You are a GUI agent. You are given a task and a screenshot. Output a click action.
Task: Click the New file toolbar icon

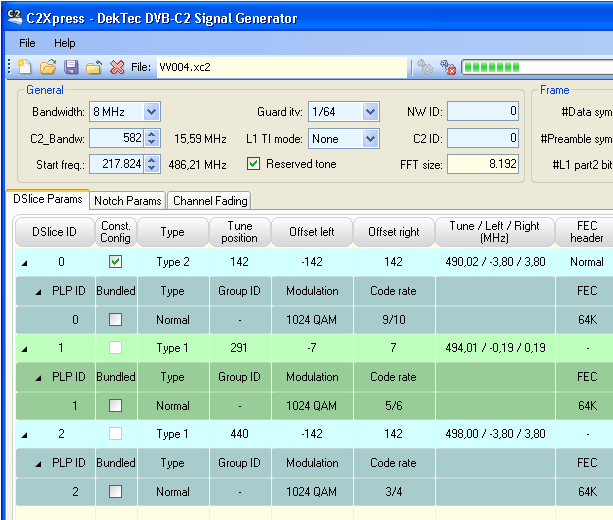pos(25,67)
